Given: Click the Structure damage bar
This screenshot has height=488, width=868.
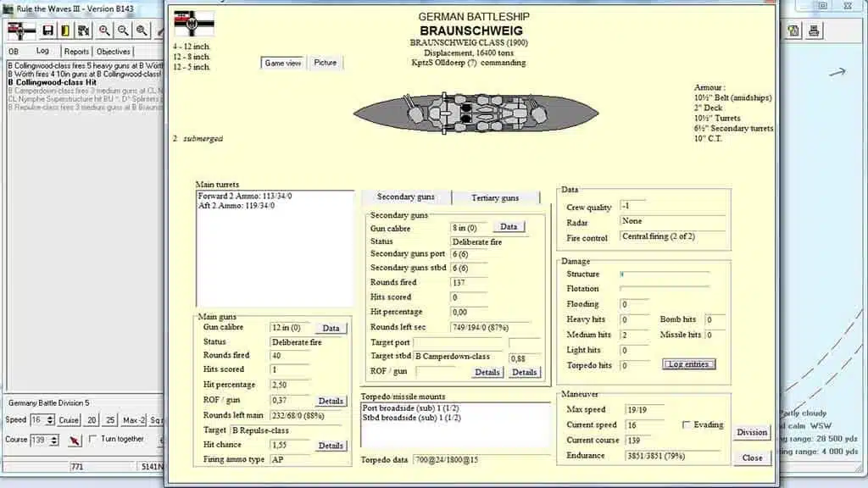Looking at the screenshot, I should coord(665,274).
